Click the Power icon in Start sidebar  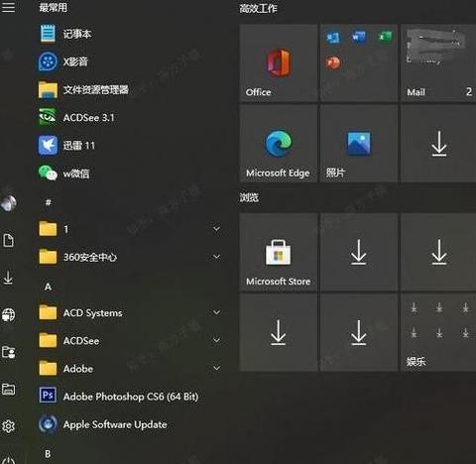coord(8,460)
